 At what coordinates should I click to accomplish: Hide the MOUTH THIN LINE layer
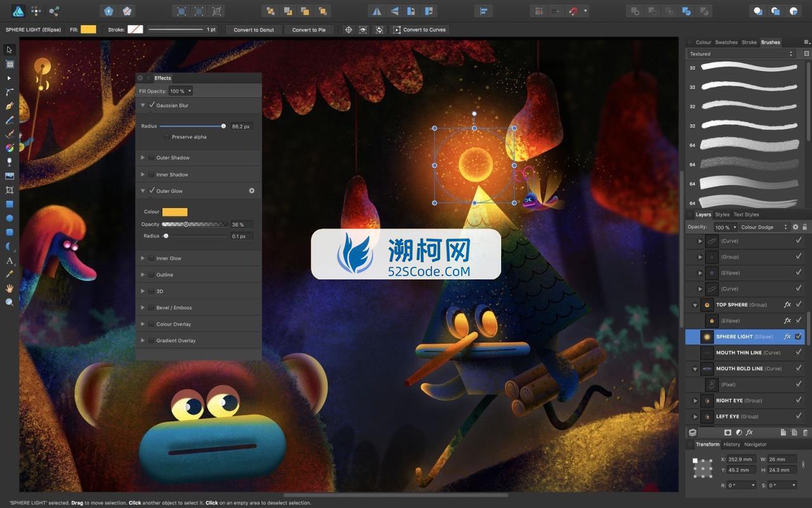pos(799,352)
